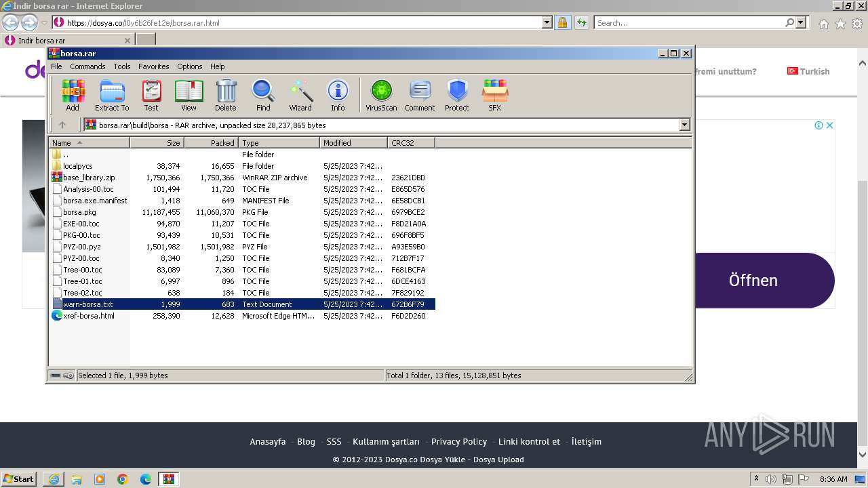The width and height of the screenshot is (868, 488).
Task: Close the ad with the X icon
Action: [x=829, y=125]
